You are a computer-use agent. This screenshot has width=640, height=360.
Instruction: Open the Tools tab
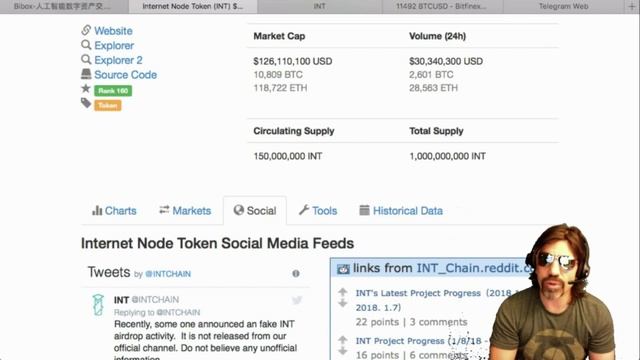[x=318, y=211]
